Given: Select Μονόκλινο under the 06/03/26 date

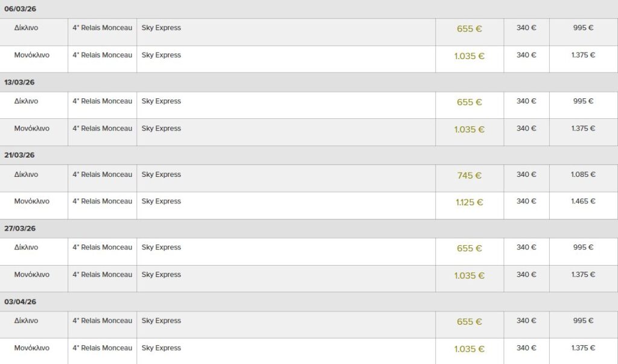Looking at the screenshot, I should tap(32, 55).
